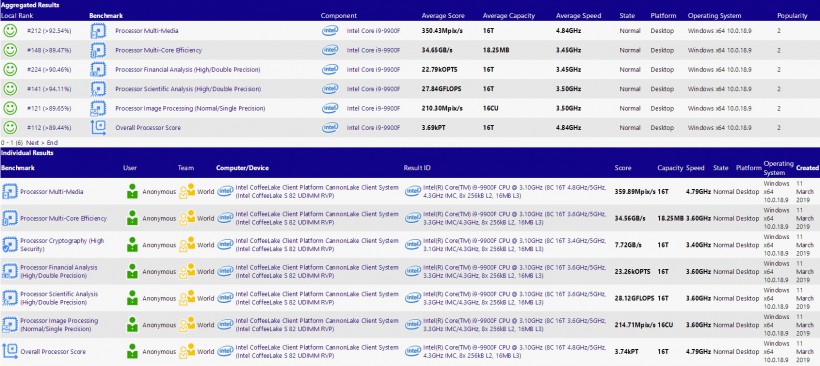Click the Processor Multi-Media icon in aggregated results

(98, 31)
